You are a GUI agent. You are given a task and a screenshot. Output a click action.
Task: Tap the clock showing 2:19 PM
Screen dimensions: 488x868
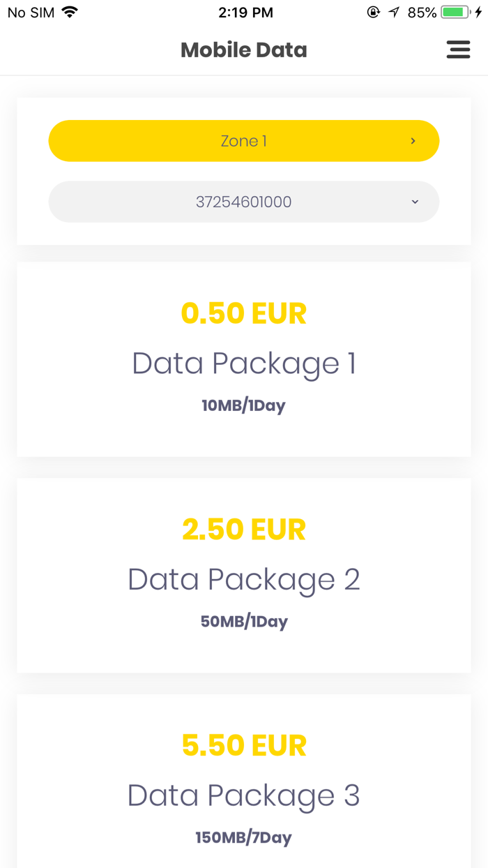pyautogui.click(x=246, y=12)
